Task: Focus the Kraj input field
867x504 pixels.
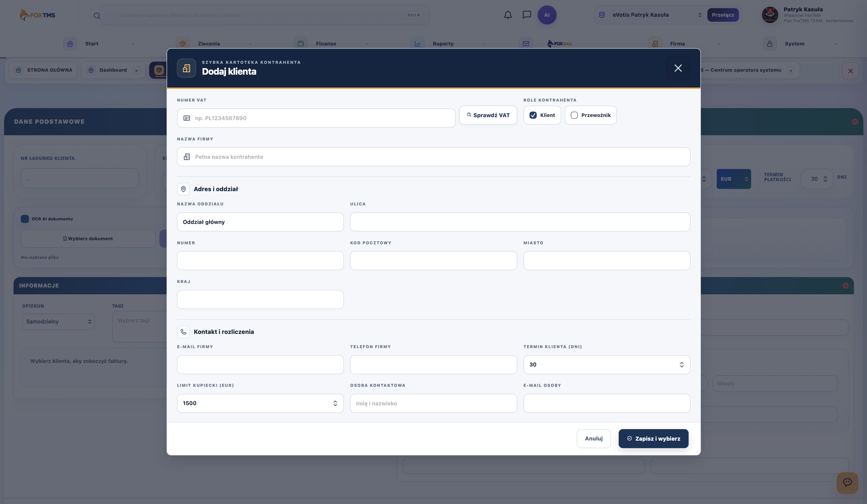Action: (260, 300)
